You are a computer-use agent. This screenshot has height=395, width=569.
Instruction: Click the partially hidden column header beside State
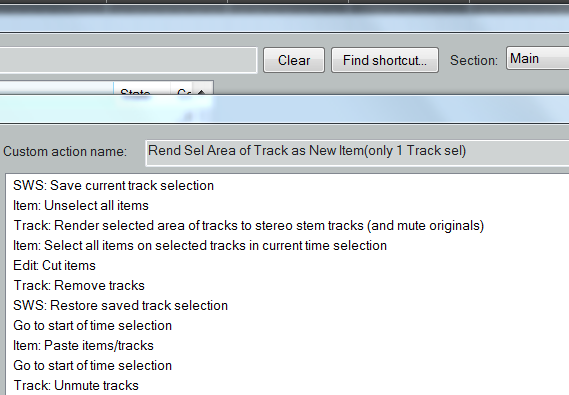(183, 89)
